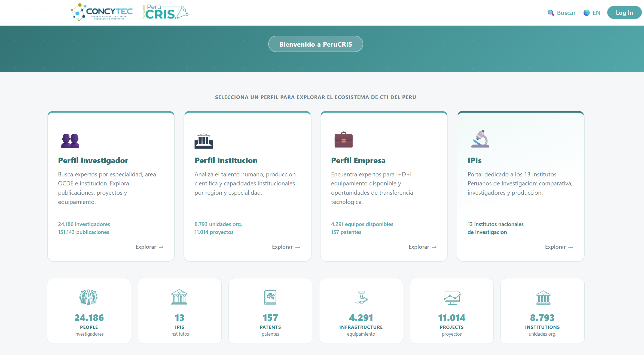Click the globe language icon

pyautogui.click(x=587, y=13)
